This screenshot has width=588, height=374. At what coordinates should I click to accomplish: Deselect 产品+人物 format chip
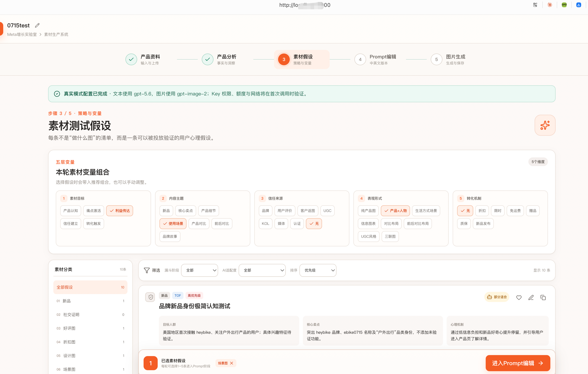[x=395, y=211]
